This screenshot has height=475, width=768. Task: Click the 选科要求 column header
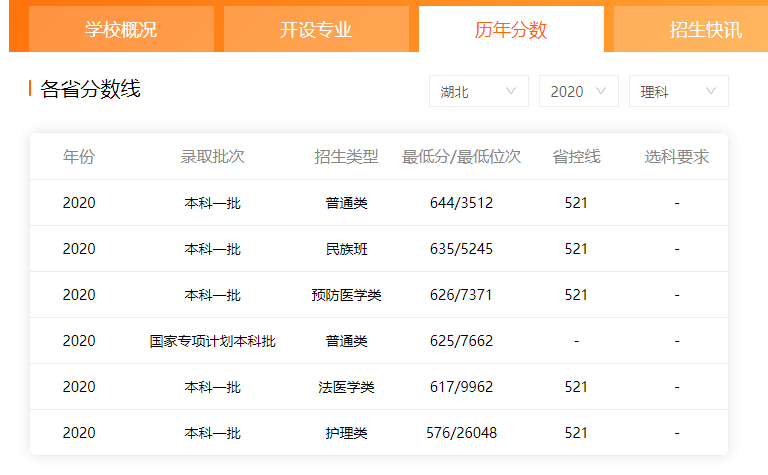[677, 157]
